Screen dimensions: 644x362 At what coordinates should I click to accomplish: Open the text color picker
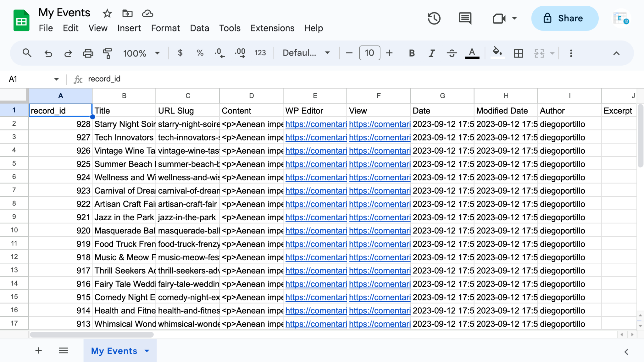(471, 53)
